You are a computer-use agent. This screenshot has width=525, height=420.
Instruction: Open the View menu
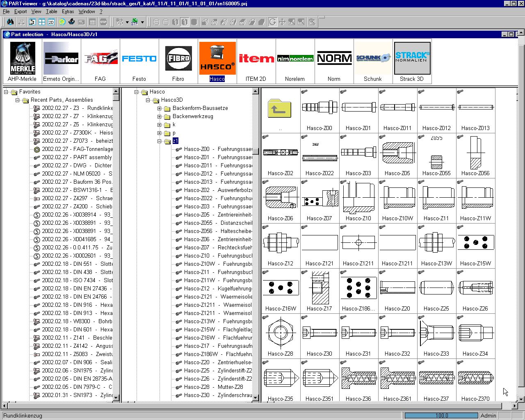(36, 11)
